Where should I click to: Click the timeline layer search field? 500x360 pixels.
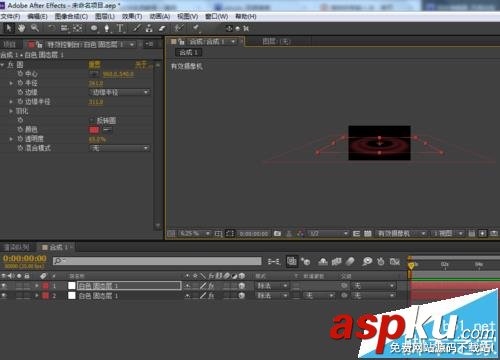(x=157, y=261)
